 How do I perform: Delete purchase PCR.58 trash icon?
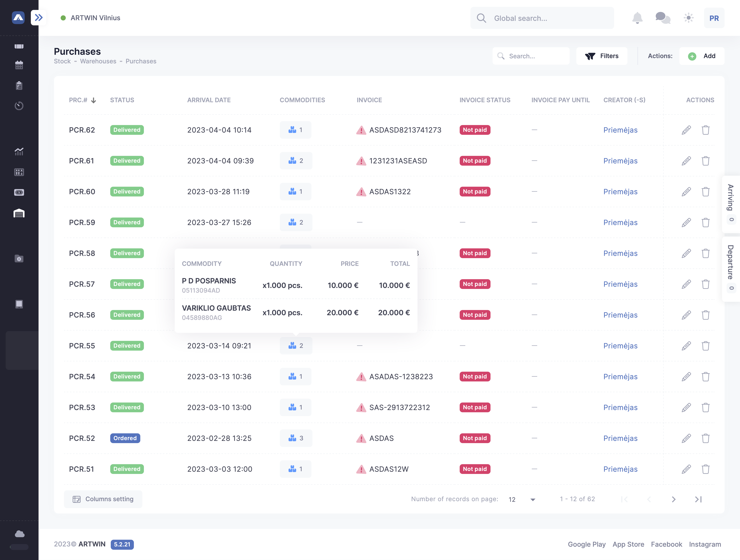click(706, 253)
